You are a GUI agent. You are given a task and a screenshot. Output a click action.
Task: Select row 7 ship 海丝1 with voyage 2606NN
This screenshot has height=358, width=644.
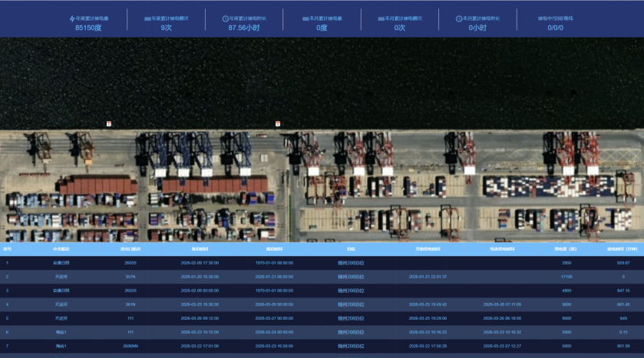point(61,345)
